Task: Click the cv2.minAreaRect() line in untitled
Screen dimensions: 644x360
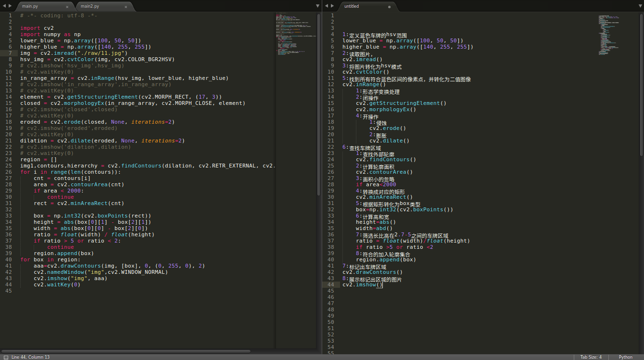Action: click(x=384, y=197)
